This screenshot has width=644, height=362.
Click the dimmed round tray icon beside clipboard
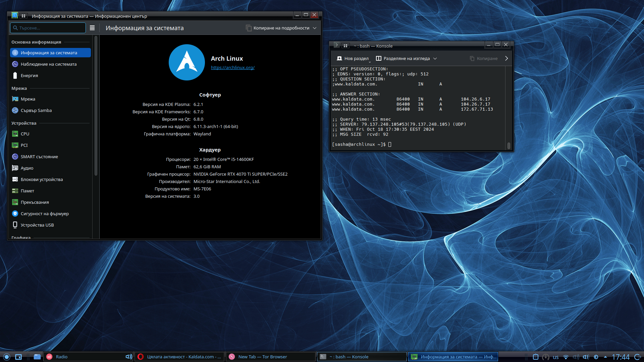point(546,357)
